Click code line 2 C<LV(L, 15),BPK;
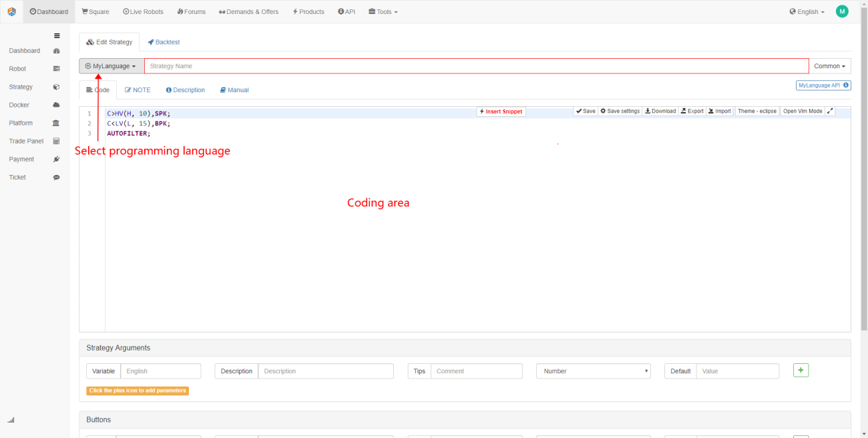 coord(139,124)
